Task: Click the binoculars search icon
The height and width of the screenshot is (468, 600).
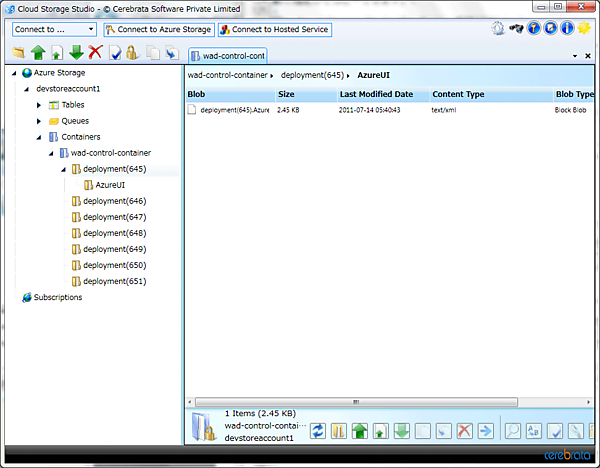Action: tap(515, 29)
